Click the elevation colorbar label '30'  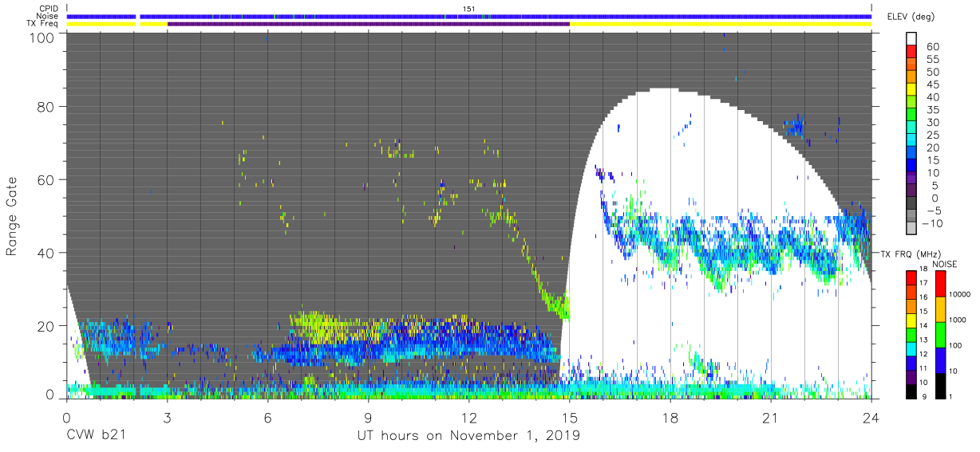(933, 122)
